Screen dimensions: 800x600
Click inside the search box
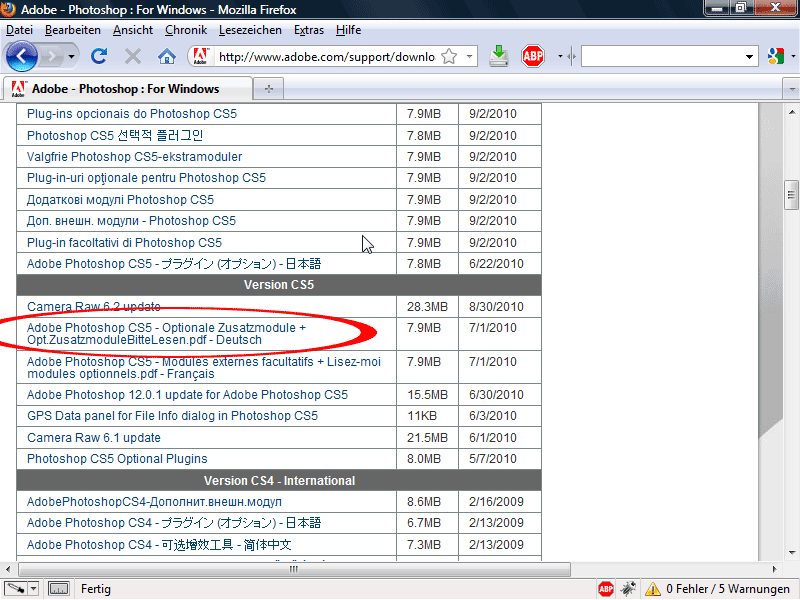click(x=662, y=56)
